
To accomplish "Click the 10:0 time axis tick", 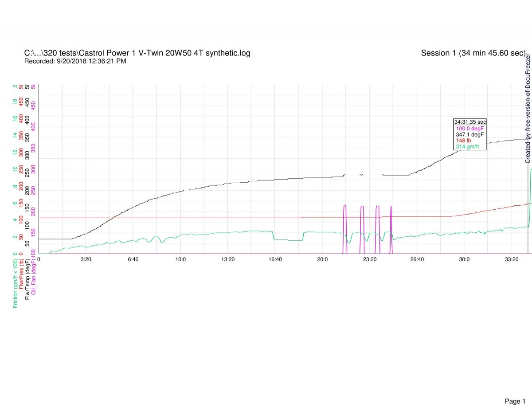I will 180,259.
